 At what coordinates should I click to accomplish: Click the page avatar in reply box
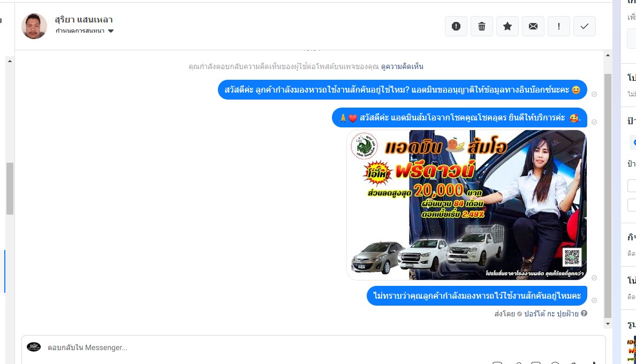click(x=34, y=347)
